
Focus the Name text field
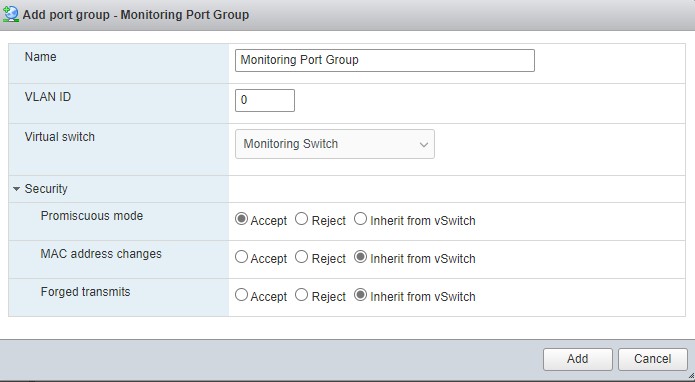pyautogui.click(x=385, y=60)
